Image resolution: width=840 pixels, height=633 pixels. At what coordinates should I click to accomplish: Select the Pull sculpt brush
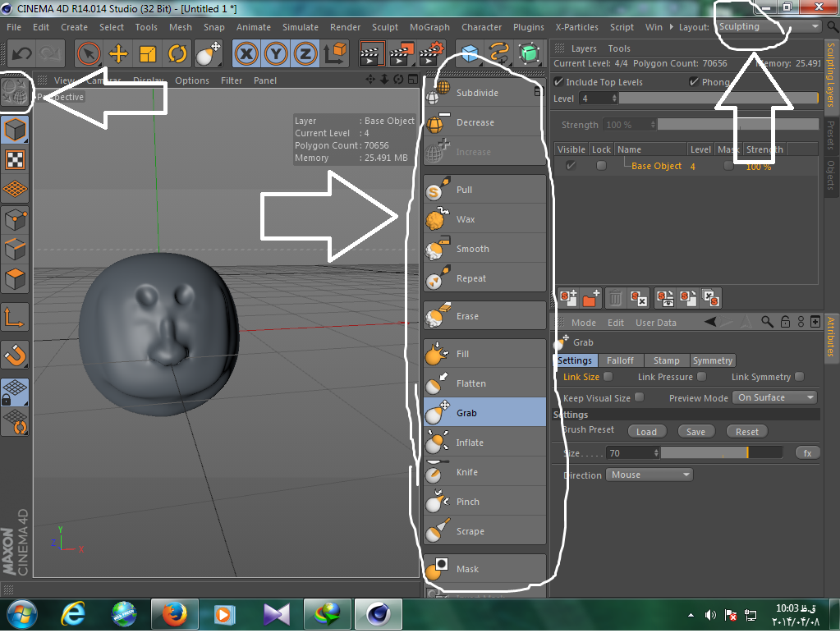[484, 190]
